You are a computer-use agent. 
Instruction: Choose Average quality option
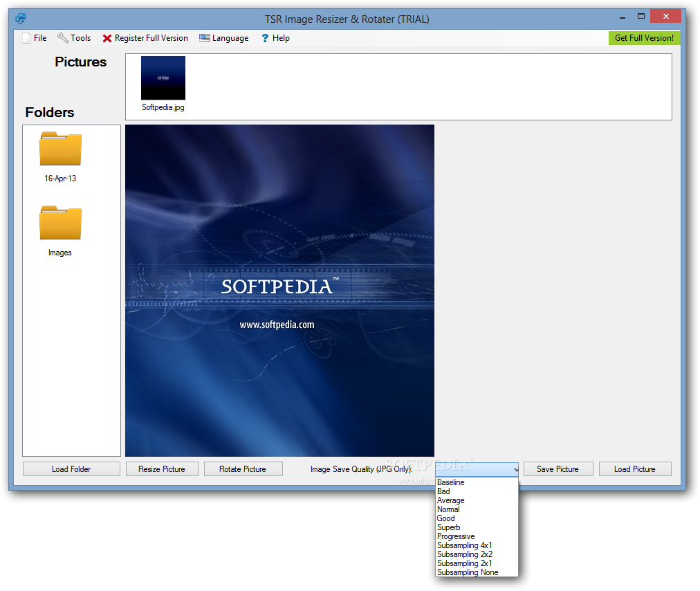[477, 500]
